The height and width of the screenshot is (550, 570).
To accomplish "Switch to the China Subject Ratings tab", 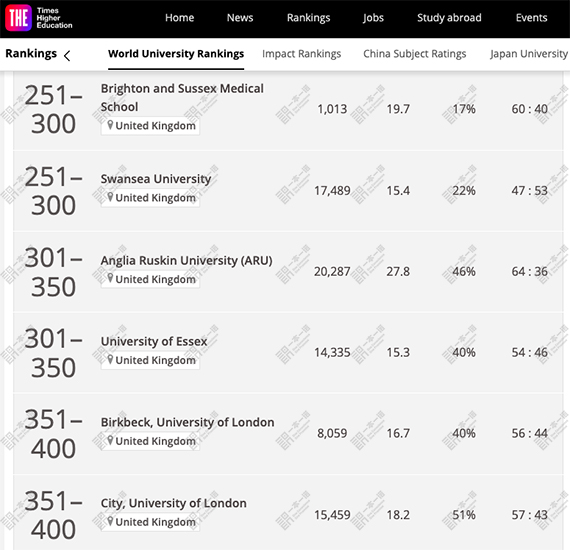I will 414,54.
